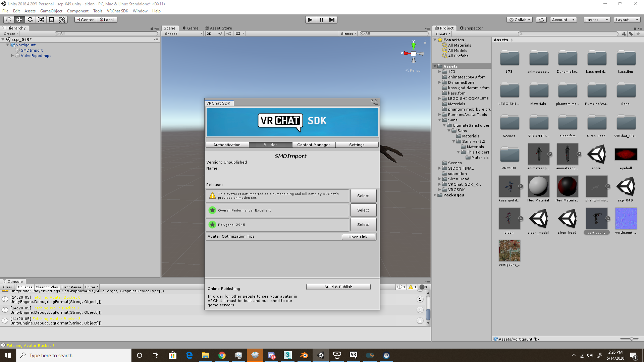Click the Pause button
Viewport: 644px width, 362px height.
point(321,20)
